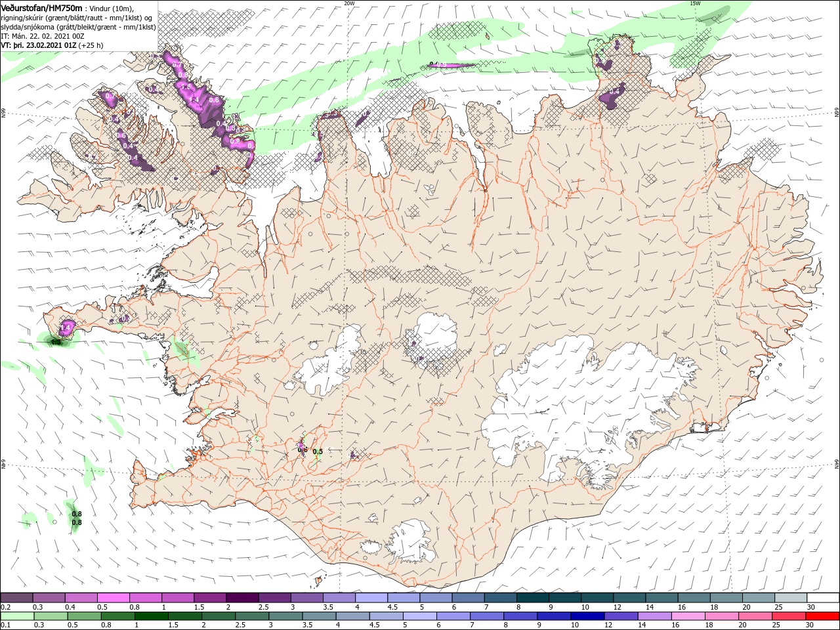
Task: Pick the deep blue bottom-row swatch labeled 10
Action: tap(587, 616)
